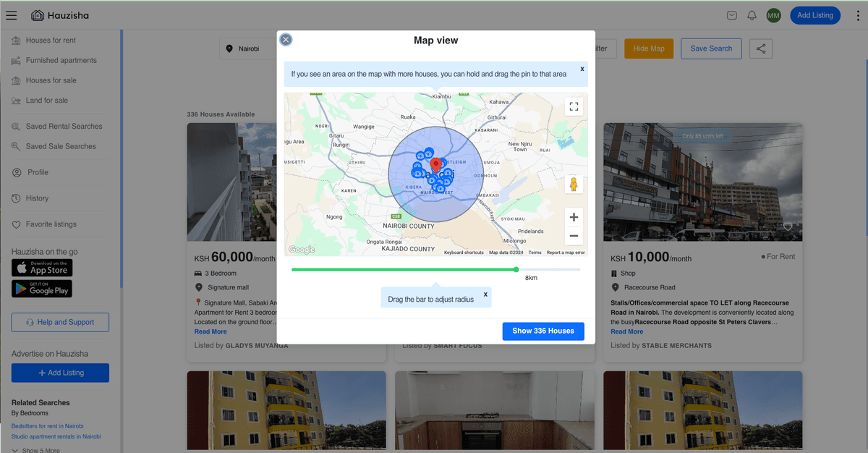
Task: Toggle fullscreen map view
Action: (x=574, y=107)
